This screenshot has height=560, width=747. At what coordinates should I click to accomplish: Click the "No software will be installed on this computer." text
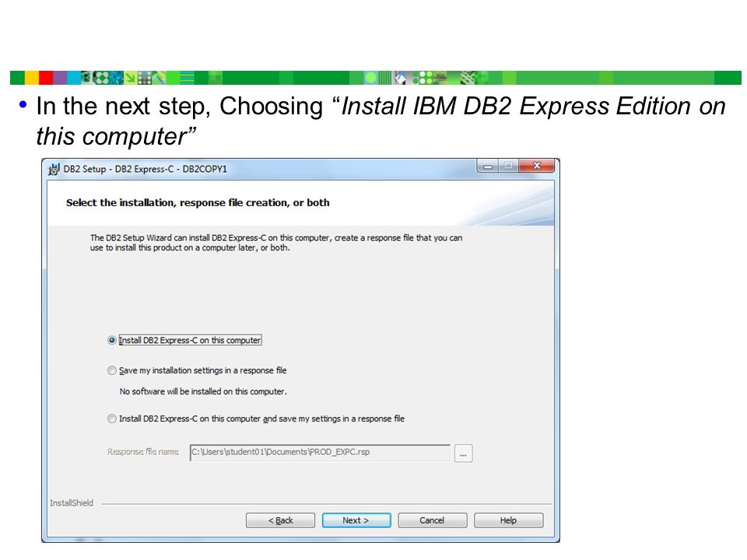click(x=203, y=391)
